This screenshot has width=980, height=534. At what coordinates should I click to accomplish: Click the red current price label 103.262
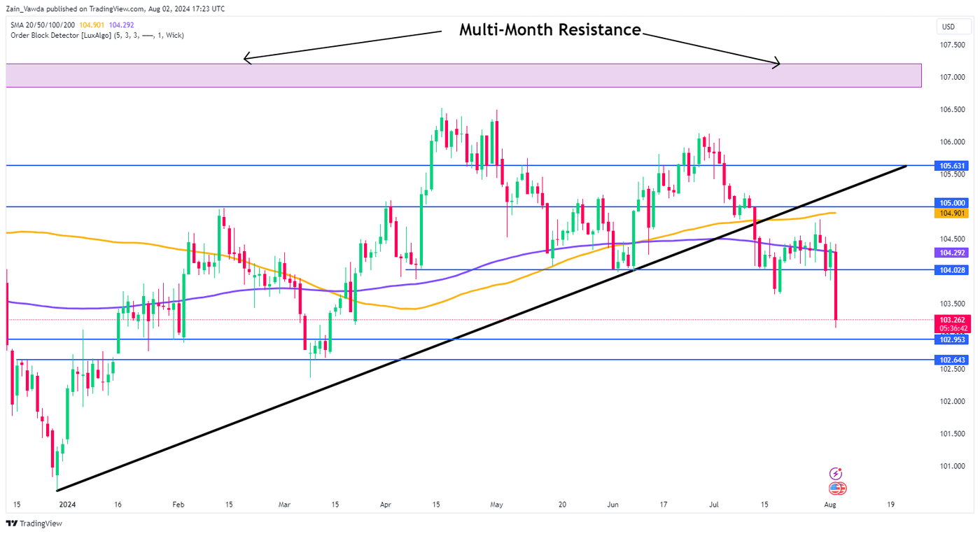click(952, 320)
